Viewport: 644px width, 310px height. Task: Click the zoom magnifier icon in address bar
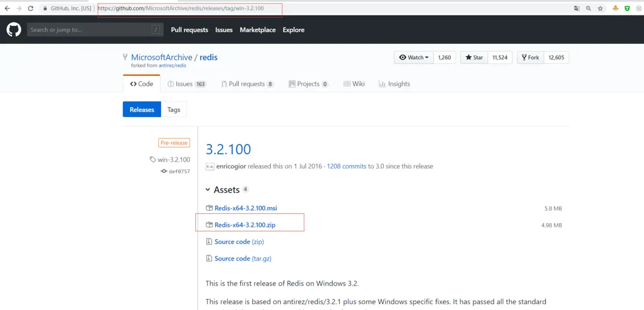click(x=588, y=8)
